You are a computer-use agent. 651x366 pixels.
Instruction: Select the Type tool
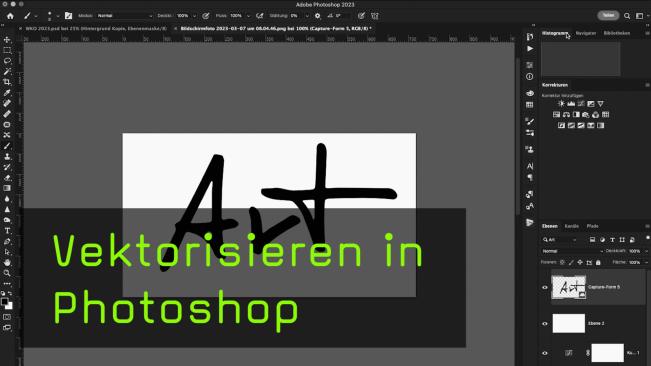pos(7,231)
